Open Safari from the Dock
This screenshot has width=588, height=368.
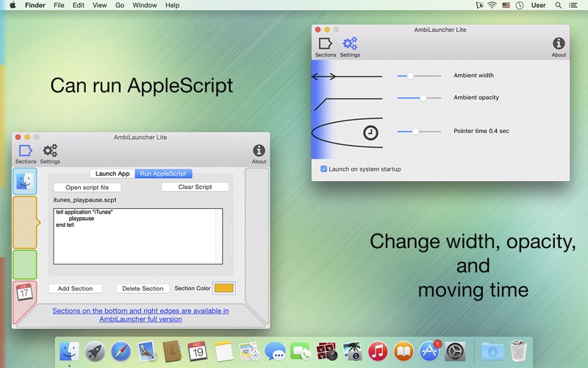coord(121,352)
